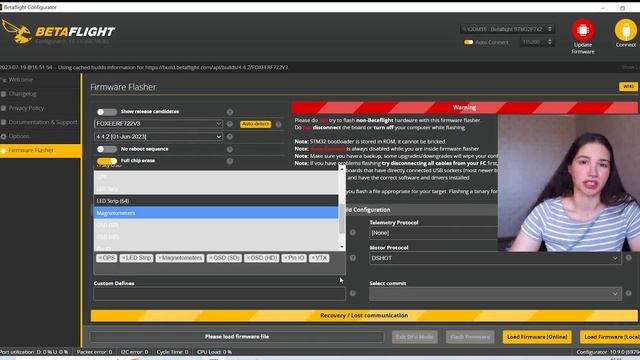Open help icon right of Select commit dropdown
The width and height of the screenshot is (640, 360).
[x=629, y=293]
